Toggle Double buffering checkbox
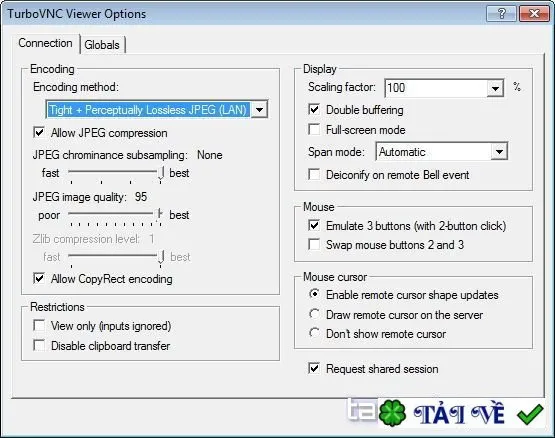The image size is (555, 438). click(314, 110)
